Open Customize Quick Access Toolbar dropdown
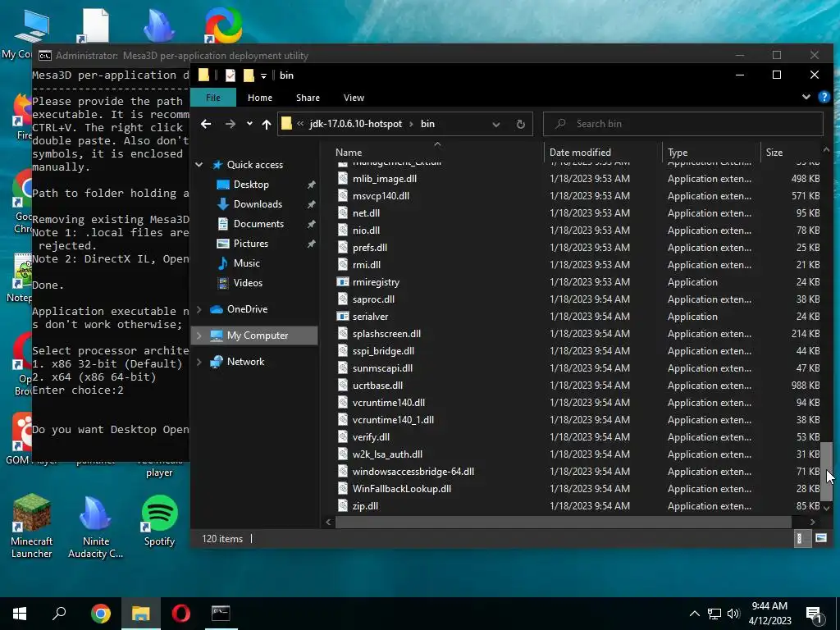This screenshot has height=630, width=840. point(263,76)
